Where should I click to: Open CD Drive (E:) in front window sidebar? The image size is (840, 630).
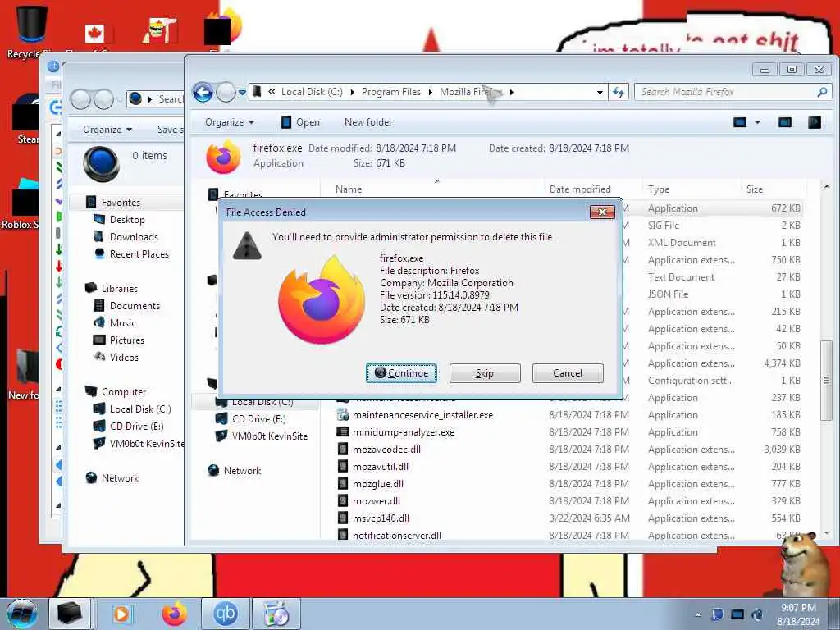(x=258, y=418)
